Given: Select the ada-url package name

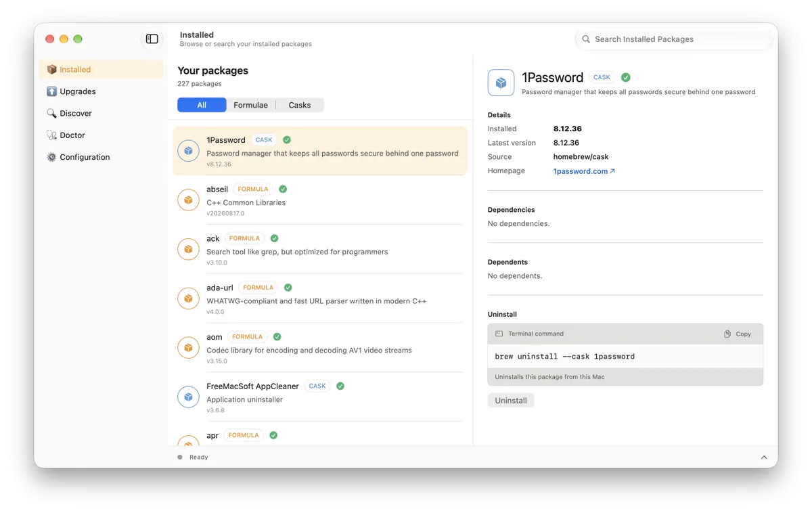Looking at the screenshot, I should tap(220, 288).
